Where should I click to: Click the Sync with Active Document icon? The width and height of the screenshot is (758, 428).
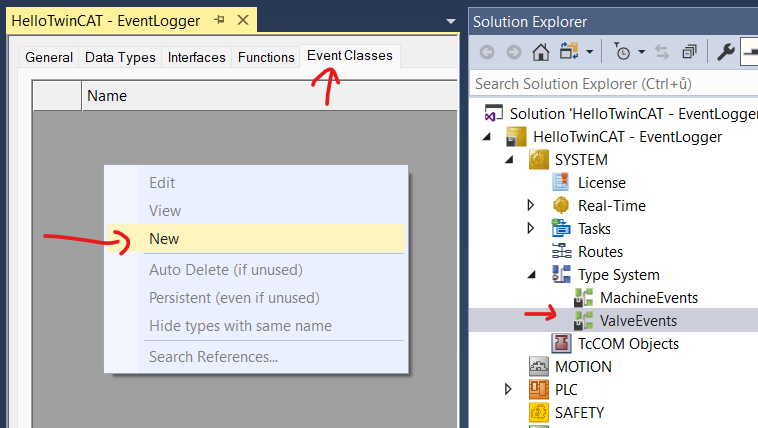pos(662,52)
